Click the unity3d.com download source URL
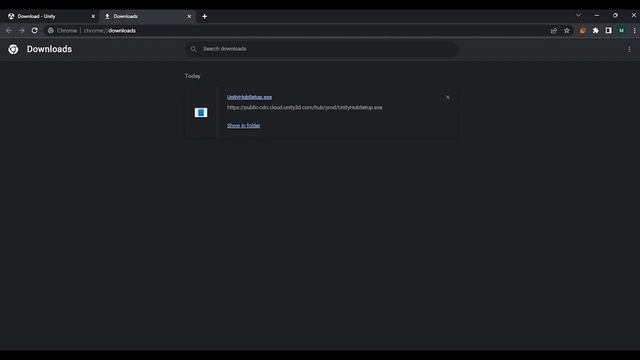 point(304,107)
